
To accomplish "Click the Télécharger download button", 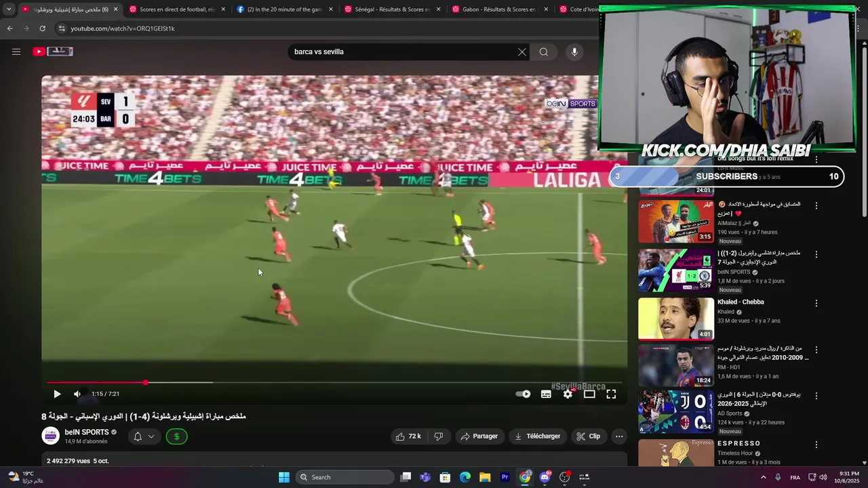I will (x=537, y=436).
